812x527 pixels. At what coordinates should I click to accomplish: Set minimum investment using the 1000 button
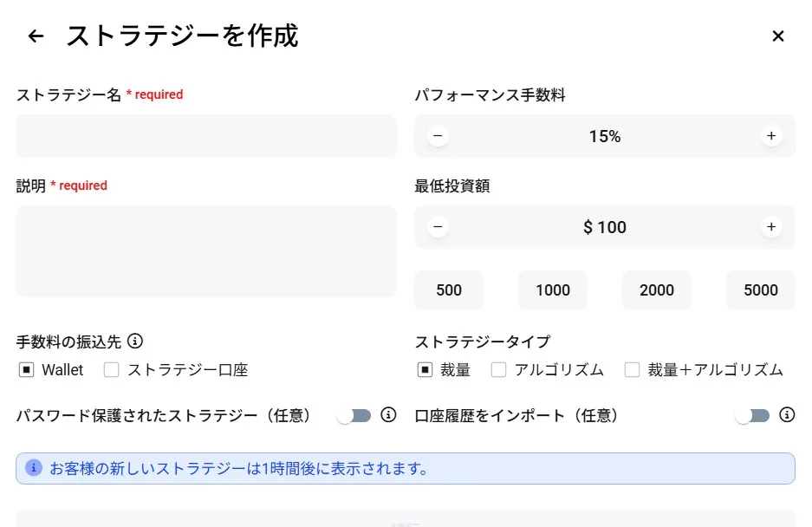tap(552, 290)
